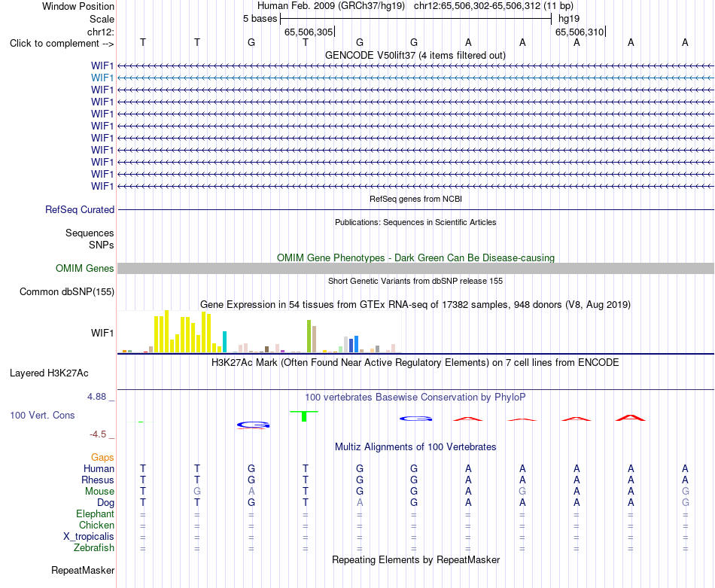
Task: Open 'Gene Expression in 54 tissues from GTEx' title
Action: pos(415,305)
